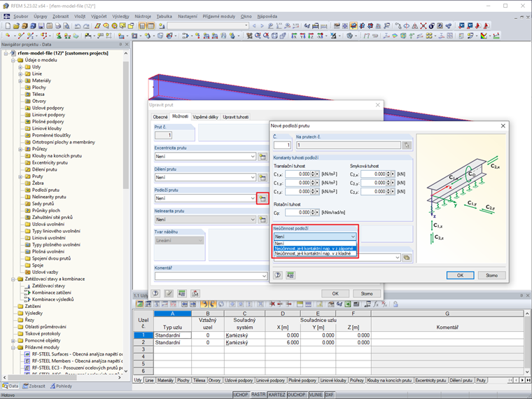Screen dimensions: 532x399
Task: Switch to Obecné tab in Upravit prut
Action: click(160, 117)
